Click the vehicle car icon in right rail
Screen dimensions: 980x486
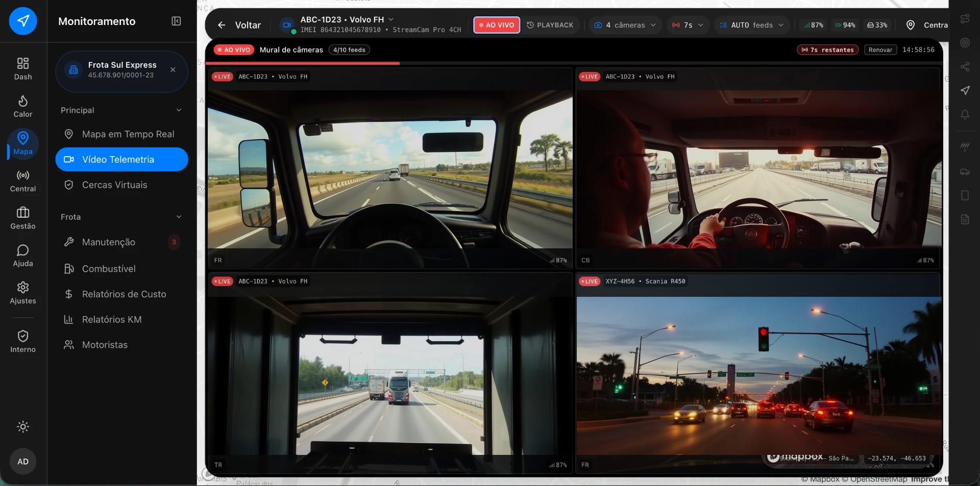pyautogui.click(x=965, y=171)
